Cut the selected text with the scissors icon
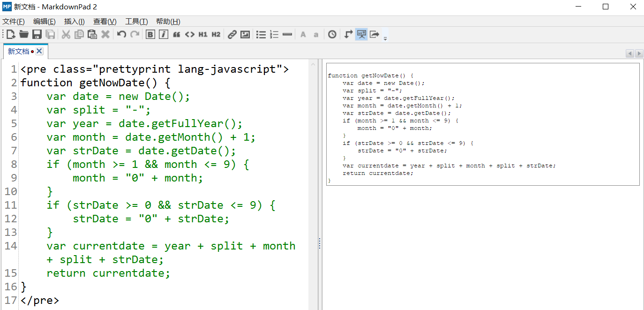The image size is (644, 310). pos(66,34)
